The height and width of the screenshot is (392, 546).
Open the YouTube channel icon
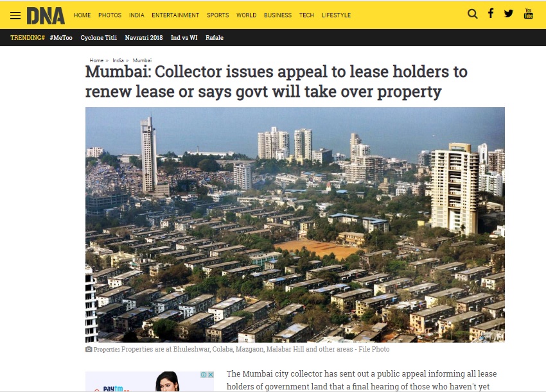click(x=528, y=13)
